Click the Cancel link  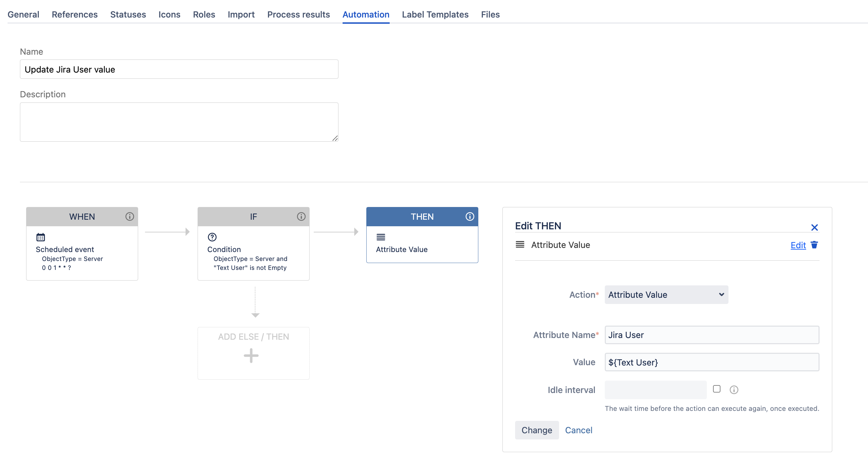(579, 430)
